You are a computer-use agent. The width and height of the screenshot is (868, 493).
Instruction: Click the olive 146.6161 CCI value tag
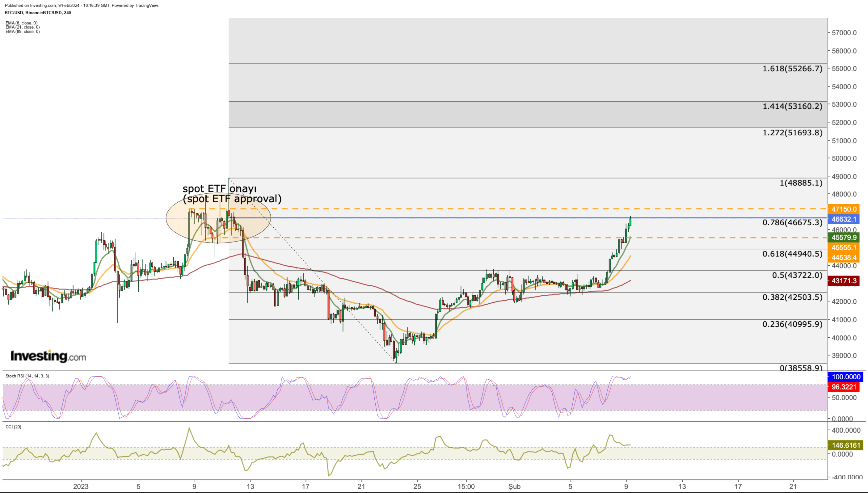coord(846,445)
